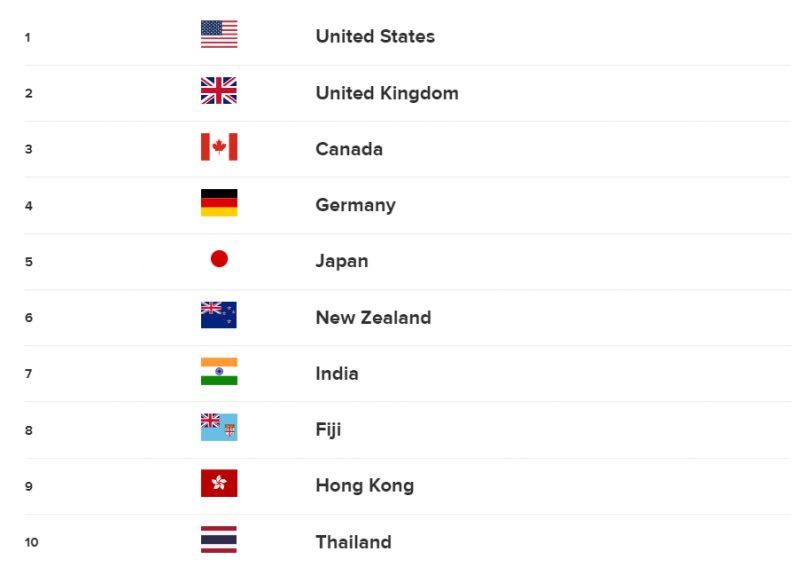Click the Canada country name
Viewport: 800px width, 575px height.
coord(349,149)
